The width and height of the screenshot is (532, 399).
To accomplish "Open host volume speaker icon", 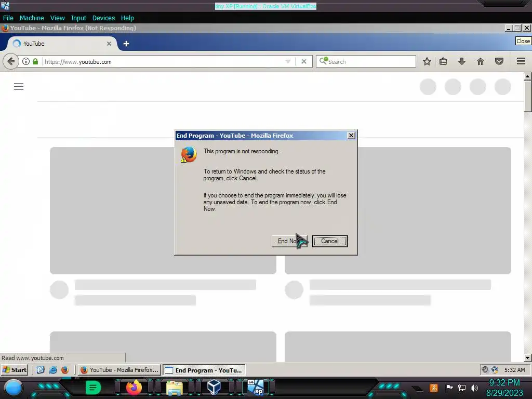I will [x=474, y=388].
